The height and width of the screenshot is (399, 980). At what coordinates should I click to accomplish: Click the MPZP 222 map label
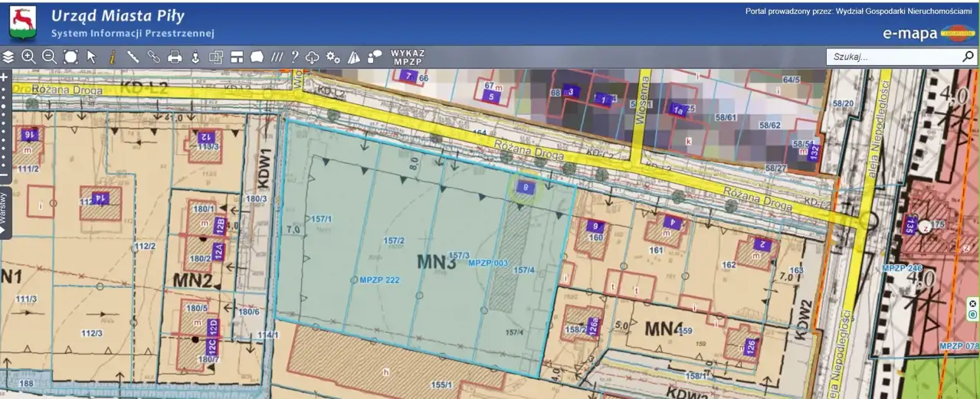coord(379,280)
